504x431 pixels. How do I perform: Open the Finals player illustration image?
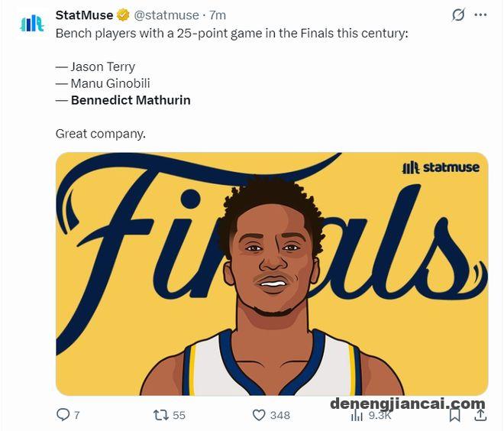[x=271, y=274]
